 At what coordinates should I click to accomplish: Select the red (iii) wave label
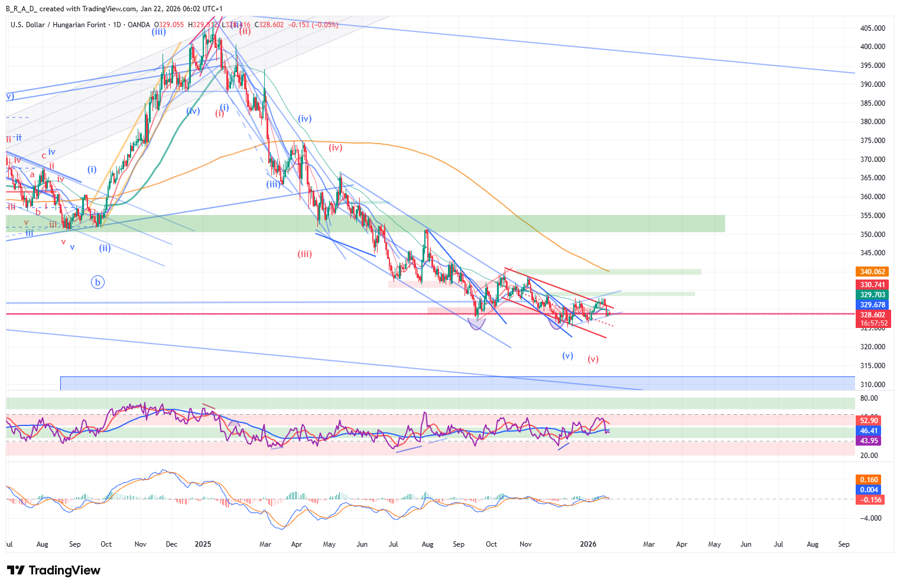point(304,254)
